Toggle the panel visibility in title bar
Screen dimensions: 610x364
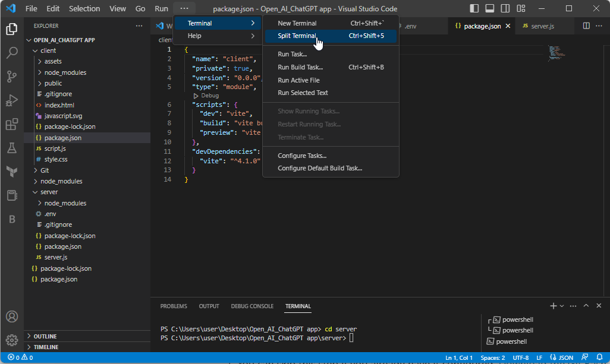click(x=490, y=8)
